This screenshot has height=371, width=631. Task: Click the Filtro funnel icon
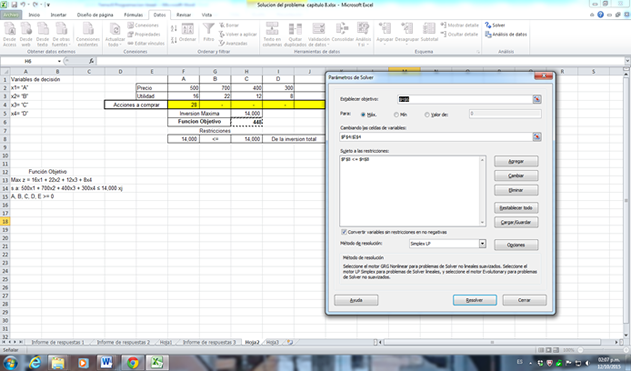208,29
